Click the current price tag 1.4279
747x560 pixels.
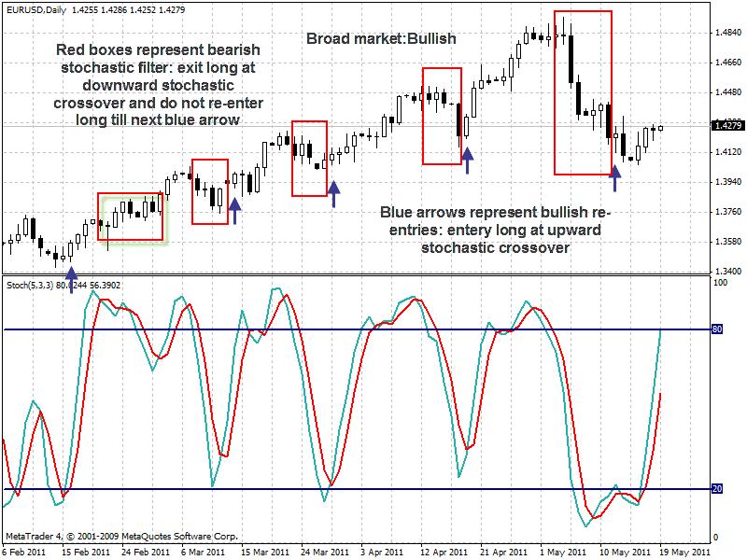coord(726,126)
